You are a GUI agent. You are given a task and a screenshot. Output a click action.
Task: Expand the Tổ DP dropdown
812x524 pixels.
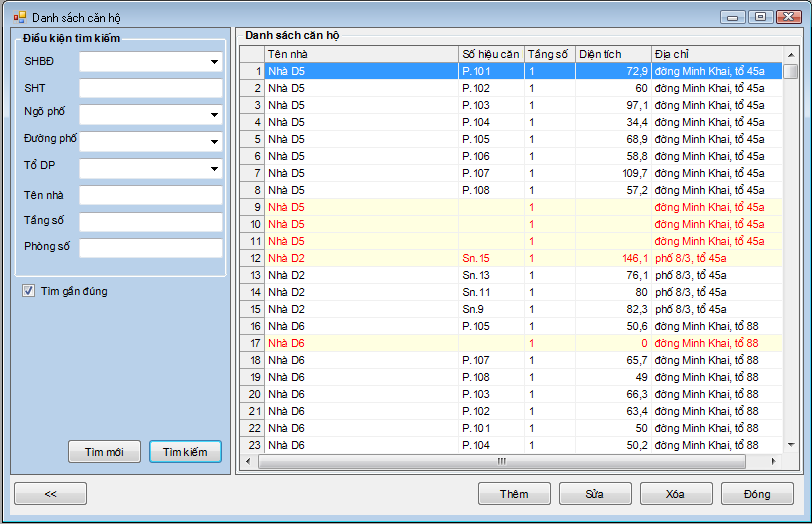[214, 168]
